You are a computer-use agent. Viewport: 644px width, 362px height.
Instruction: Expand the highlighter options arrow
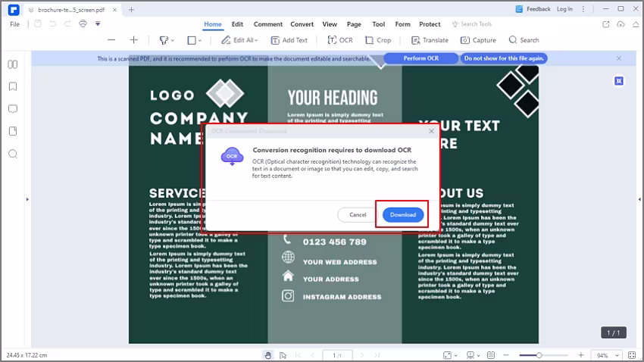(x=173, y=40)
